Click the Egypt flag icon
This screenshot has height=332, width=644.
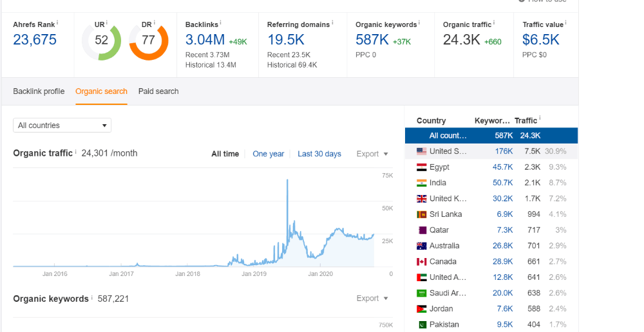422,167
